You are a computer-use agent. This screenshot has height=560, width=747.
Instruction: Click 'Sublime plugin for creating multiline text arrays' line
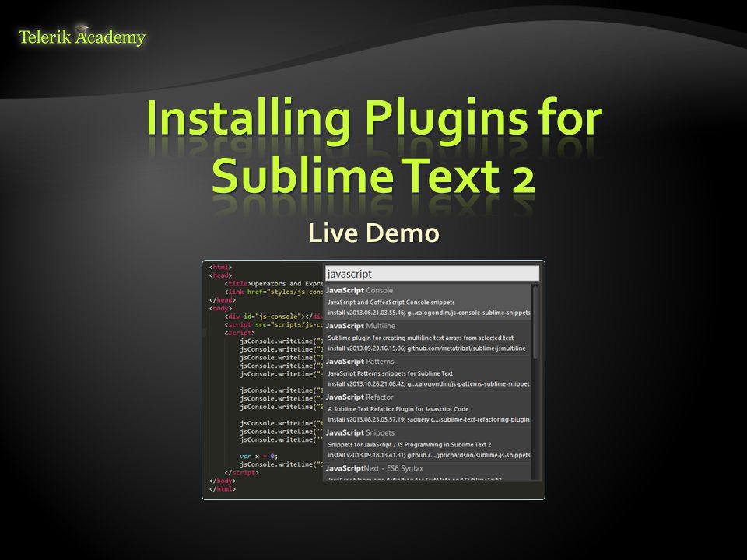(421, 338)
